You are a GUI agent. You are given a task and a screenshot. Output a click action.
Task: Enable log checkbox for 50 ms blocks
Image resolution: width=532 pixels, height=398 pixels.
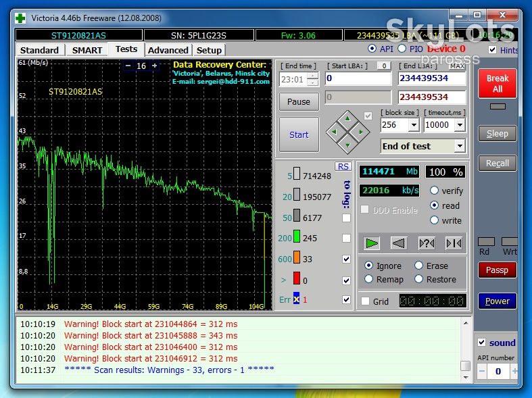pos(346,218)
